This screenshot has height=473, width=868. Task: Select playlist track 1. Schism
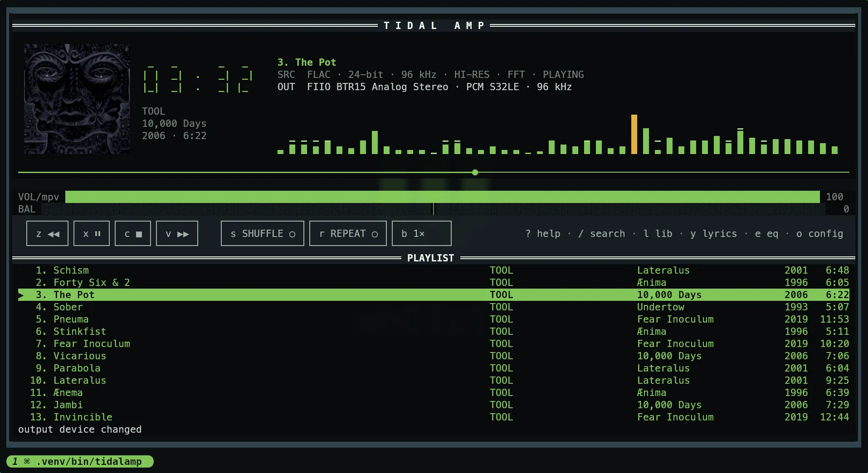(434, 270)
